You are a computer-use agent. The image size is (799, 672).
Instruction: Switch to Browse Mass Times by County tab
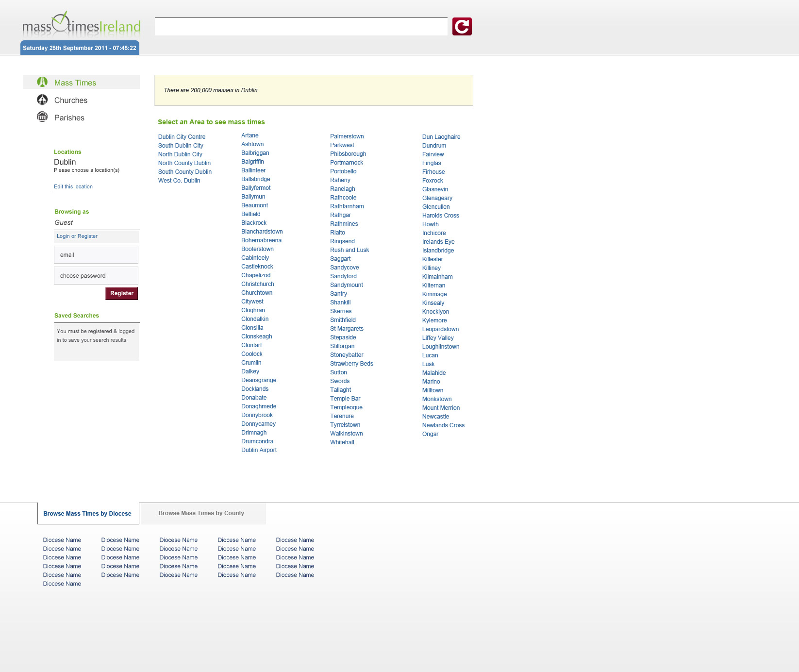[201, 513]
